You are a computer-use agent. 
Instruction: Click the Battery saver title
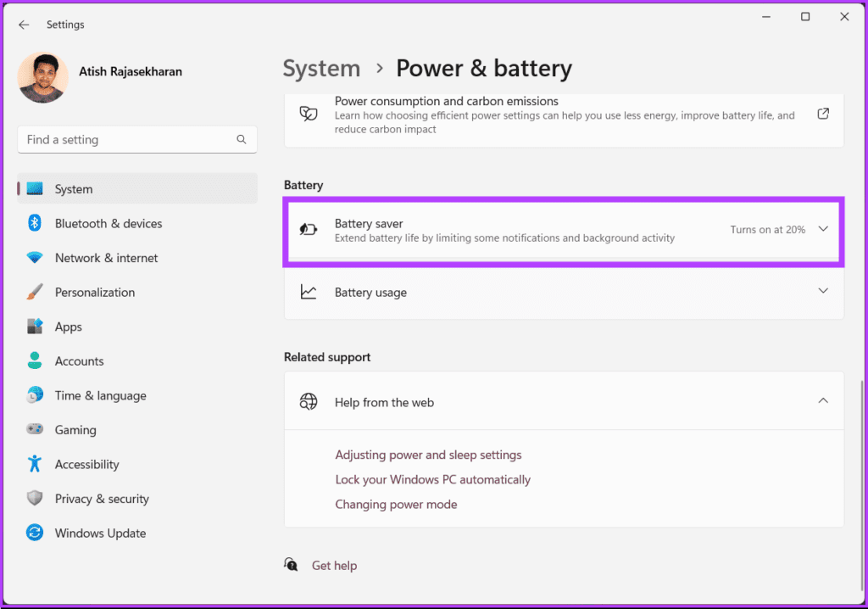point(369,223)
